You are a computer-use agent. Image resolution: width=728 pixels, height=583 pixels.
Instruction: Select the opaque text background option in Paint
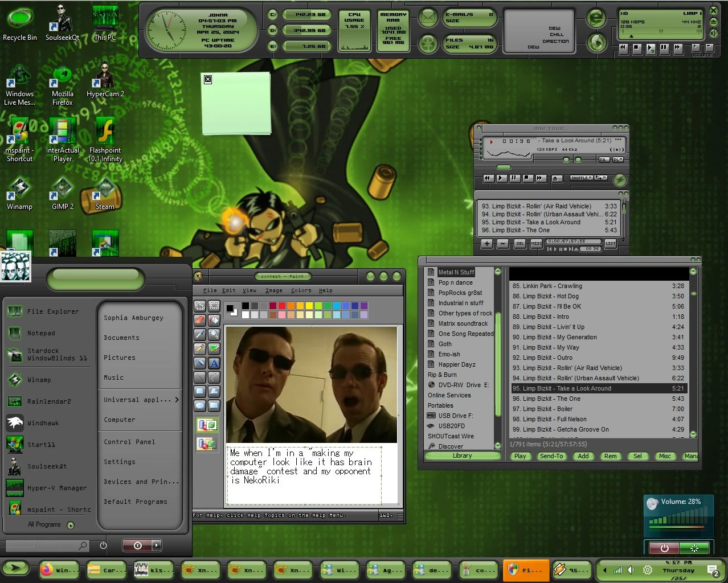point(207,425)
